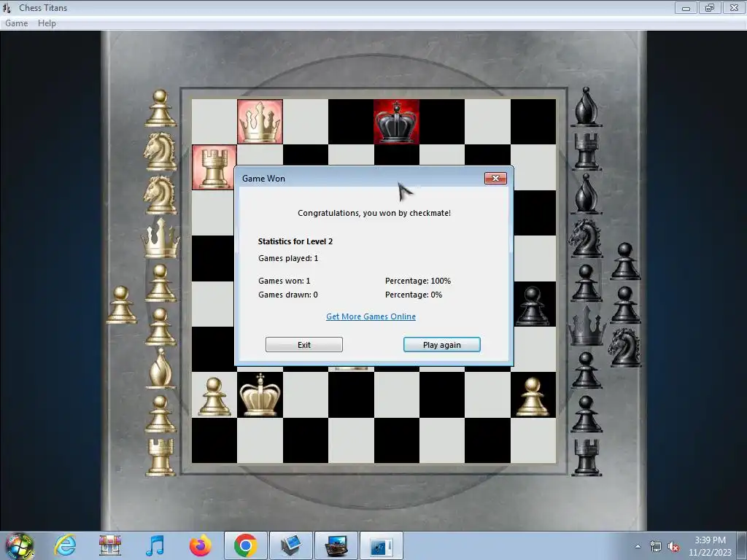Screen dimensions: 747x560
Task: Click the captured black queen on right side
Action: 587,326
